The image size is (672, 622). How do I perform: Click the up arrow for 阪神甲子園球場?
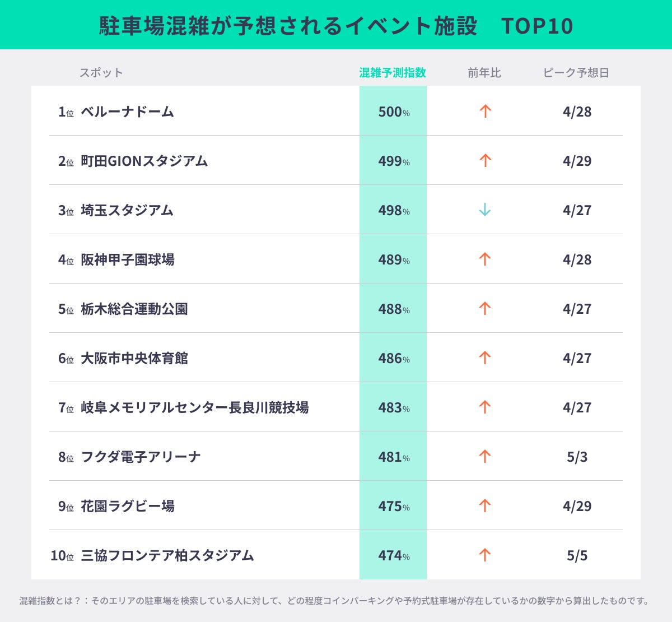point(485,259)
